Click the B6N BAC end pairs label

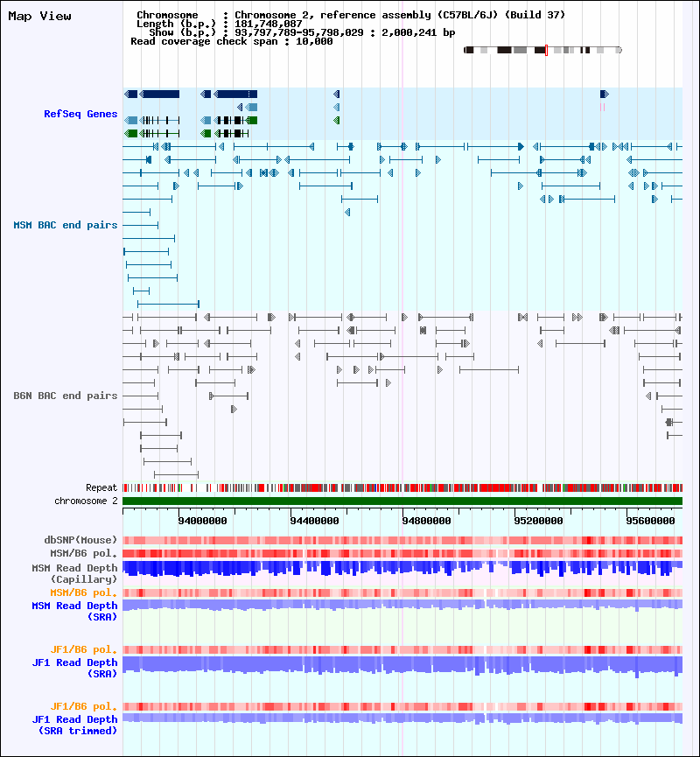[x=66, y=396]
